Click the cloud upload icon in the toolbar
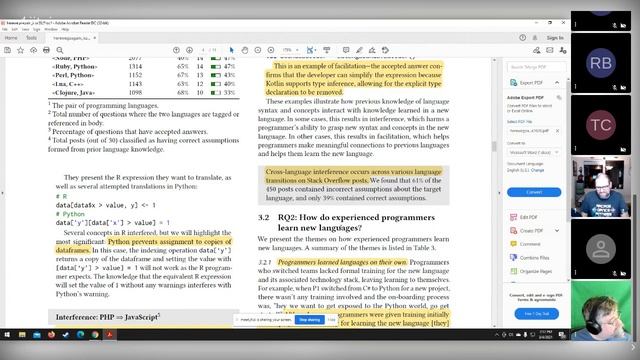Screen dimensions: 640x360 pyautogui.click(x=33, y=50)
